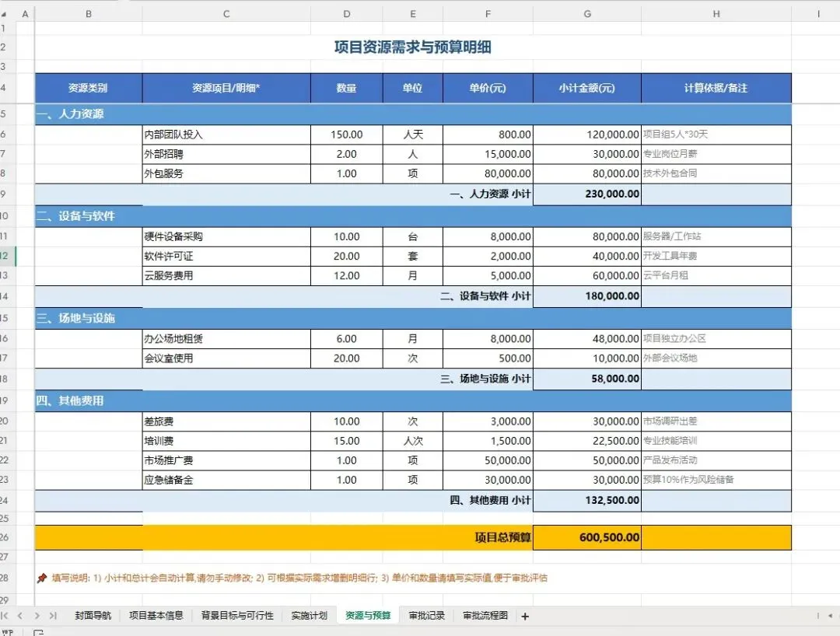Viewport: 840px width, 636px height.
Task: Select the 市场推广费 cell
Action: (x=226, y=460)
